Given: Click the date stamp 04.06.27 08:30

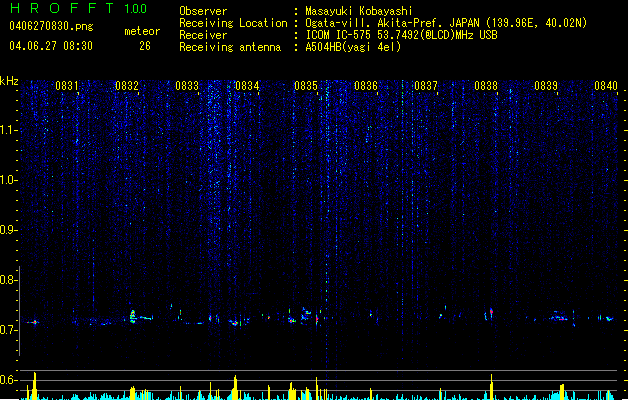Looking at the screenshot, I should pos(51,46).
